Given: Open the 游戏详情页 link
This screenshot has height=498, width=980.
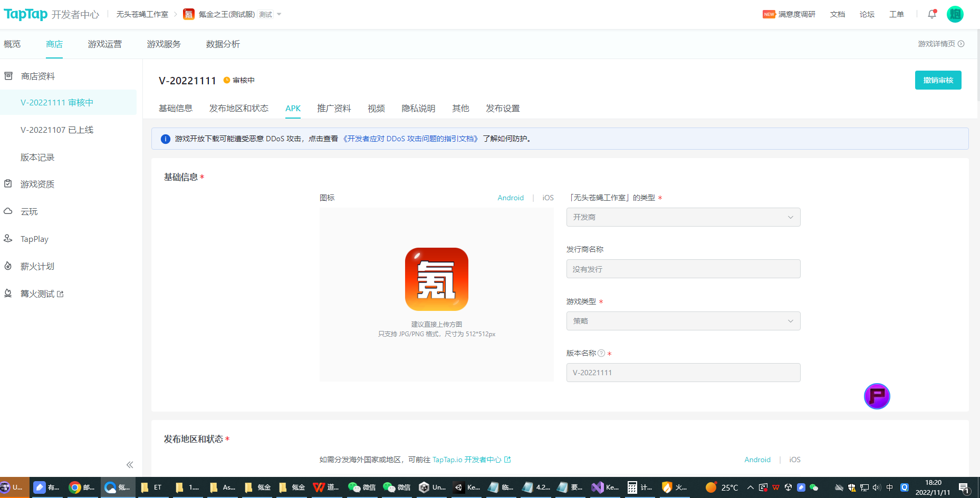Looking at the screenshot, I should 941,44.
